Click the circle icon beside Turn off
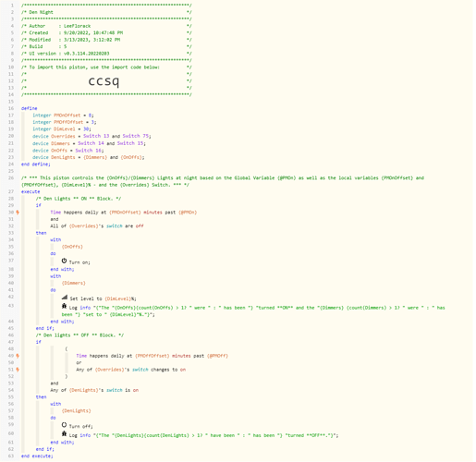This screenshot has width=476, height=462. [x=64, y=425]
